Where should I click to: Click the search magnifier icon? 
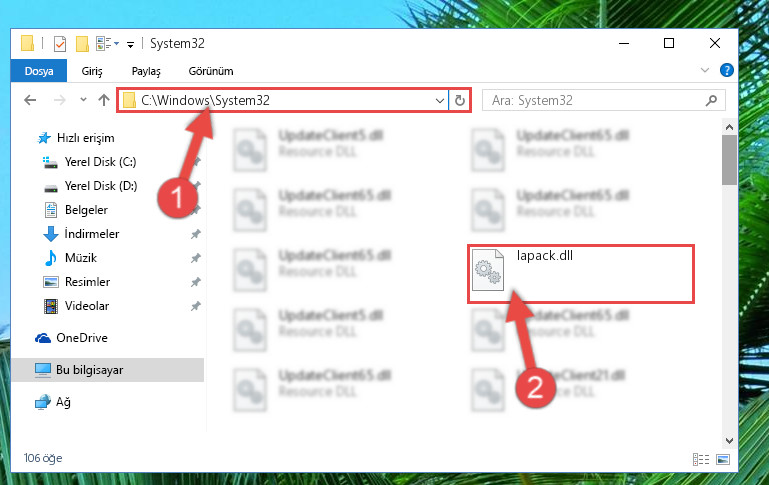(x=711, y=101)
